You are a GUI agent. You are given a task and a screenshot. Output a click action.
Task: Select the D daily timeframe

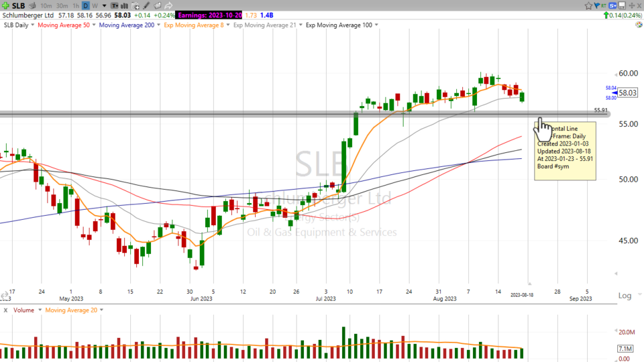[85, 6]
